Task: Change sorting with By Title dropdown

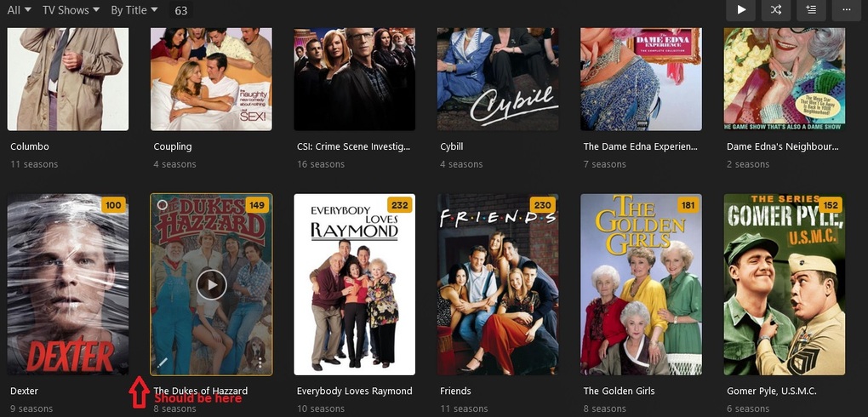Action: (134, 10)
